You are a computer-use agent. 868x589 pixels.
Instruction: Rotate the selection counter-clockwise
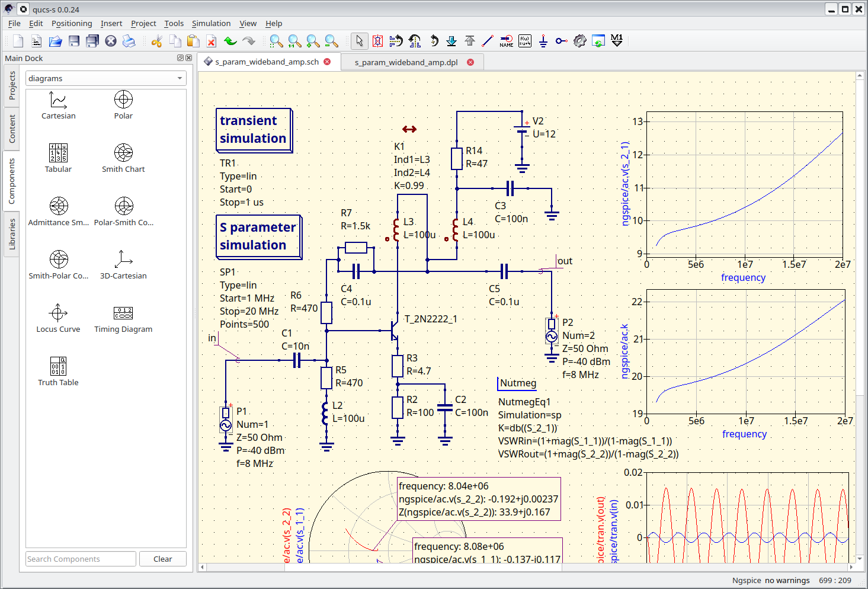[x=433, y=41]
